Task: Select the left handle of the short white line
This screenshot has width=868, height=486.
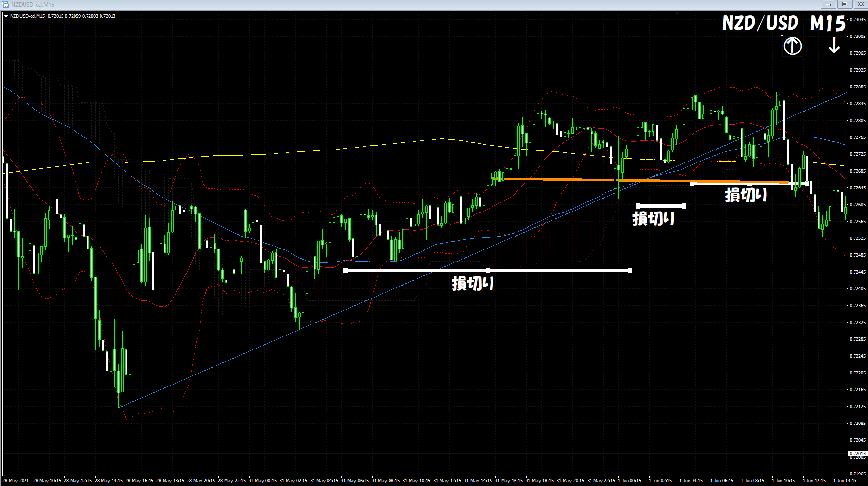Action: [638, 206]
